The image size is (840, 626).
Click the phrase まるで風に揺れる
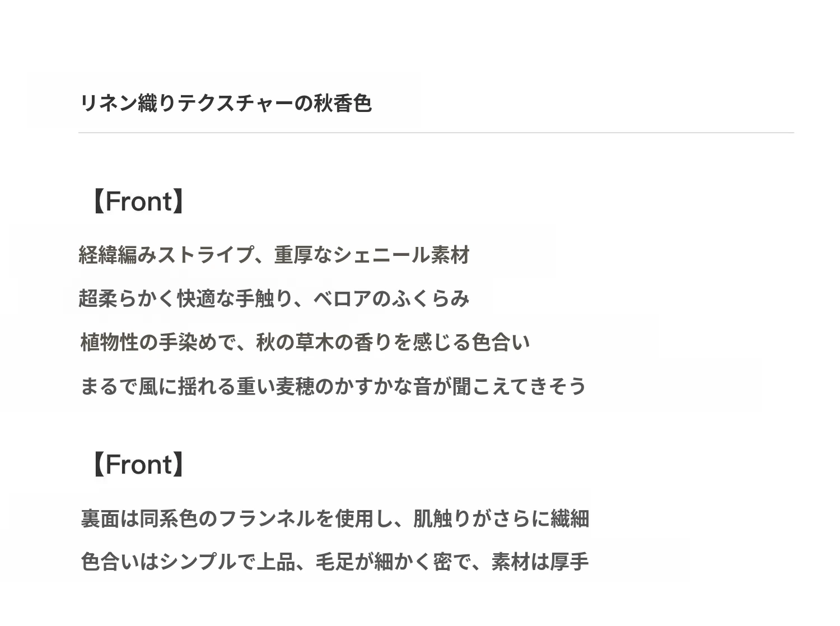point(157,386)
